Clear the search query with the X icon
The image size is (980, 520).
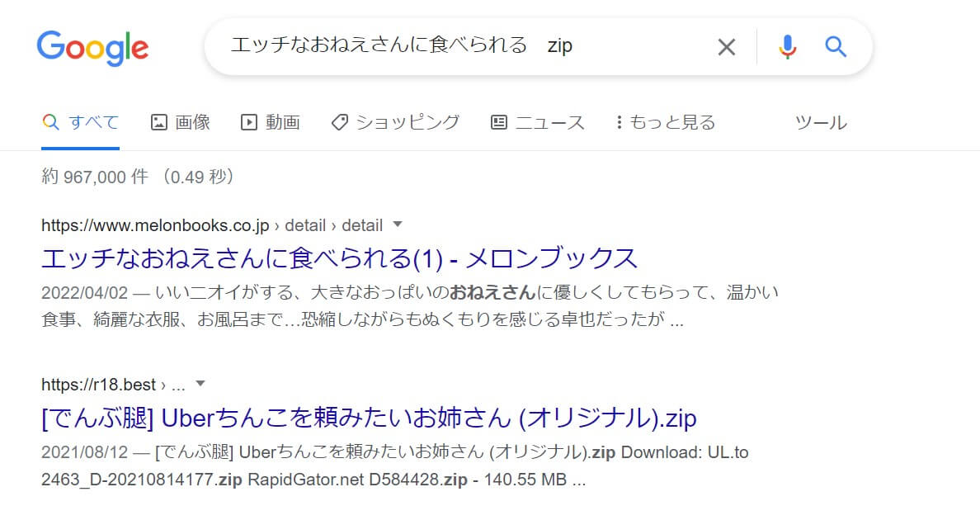pos(726,47)
